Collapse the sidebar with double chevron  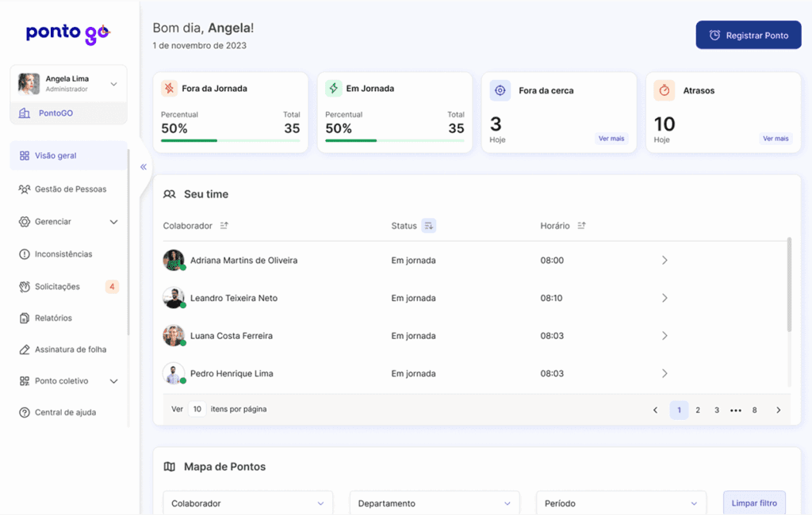(x=144, y=167)
